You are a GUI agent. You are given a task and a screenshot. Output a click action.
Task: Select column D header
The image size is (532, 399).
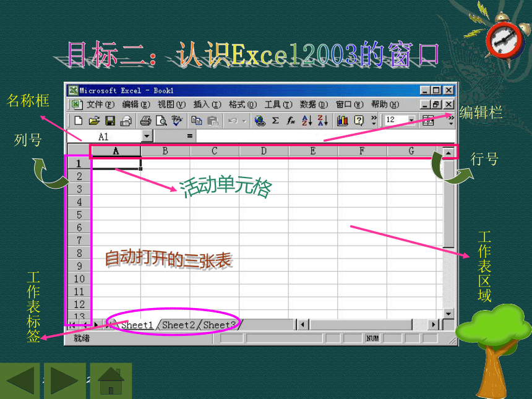pyautogui.click(x=264, y=151)
